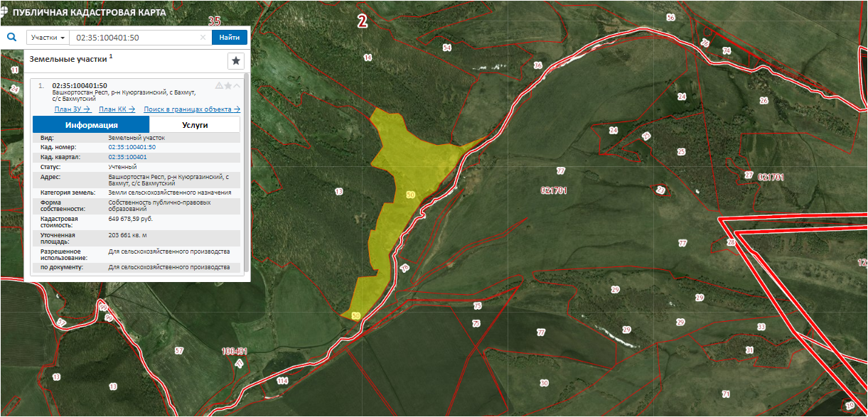Image resolution: width=868 pixels, height=417 pixels.
Task: Open cadastral quarter 02:35:100401 link
Action: (x=127, y=157)
